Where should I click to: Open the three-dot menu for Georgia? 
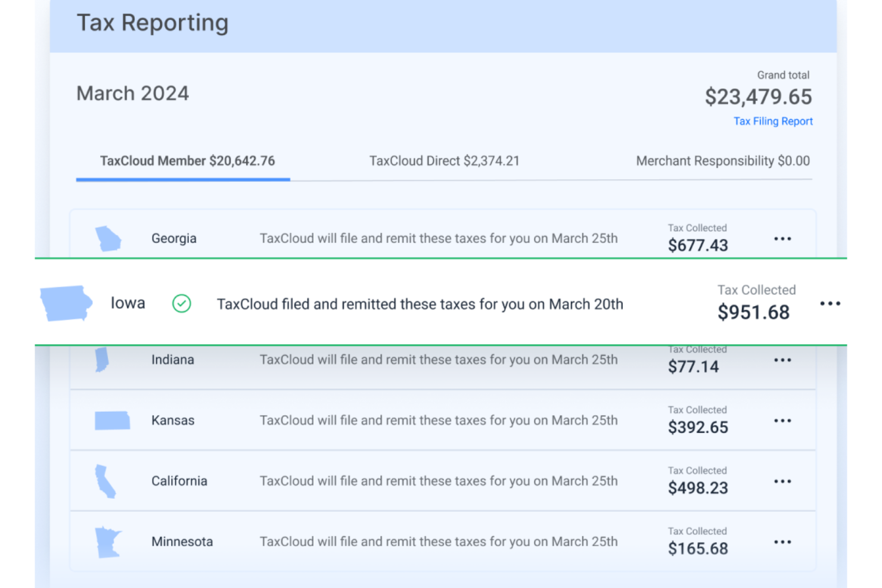point(782,238)
